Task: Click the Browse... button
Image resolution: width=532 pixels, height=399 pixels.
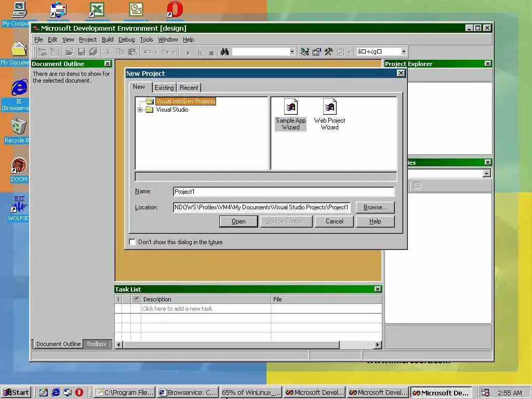Action: [375, 207]
